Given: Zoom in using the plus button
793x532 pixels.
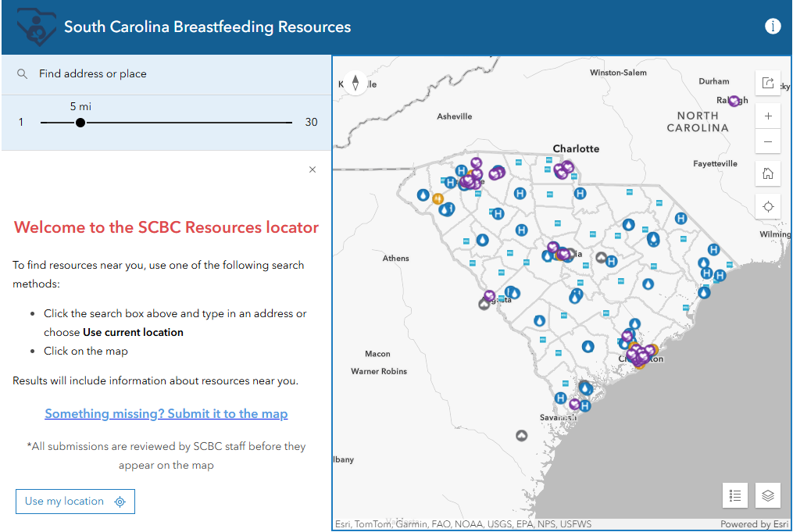Looking at the screenshot, I should click(768, 115).
